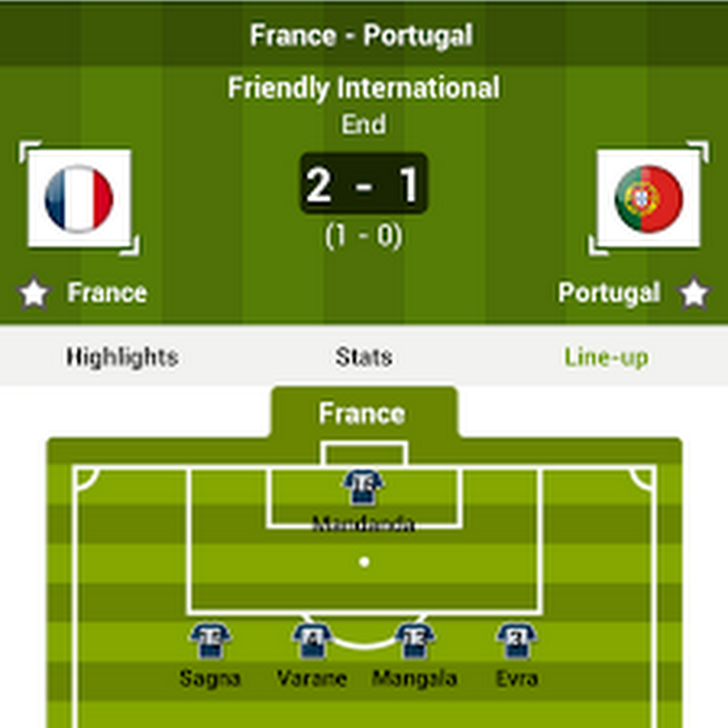Click the half-time score (1 - 0)
The width and height of the screenshot is (728, 728).
[364, 235]
